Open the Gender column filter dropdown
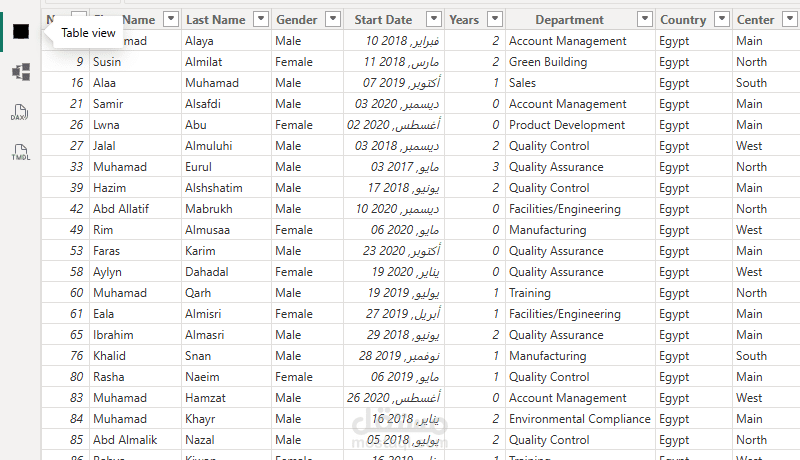 click(333, 19)
